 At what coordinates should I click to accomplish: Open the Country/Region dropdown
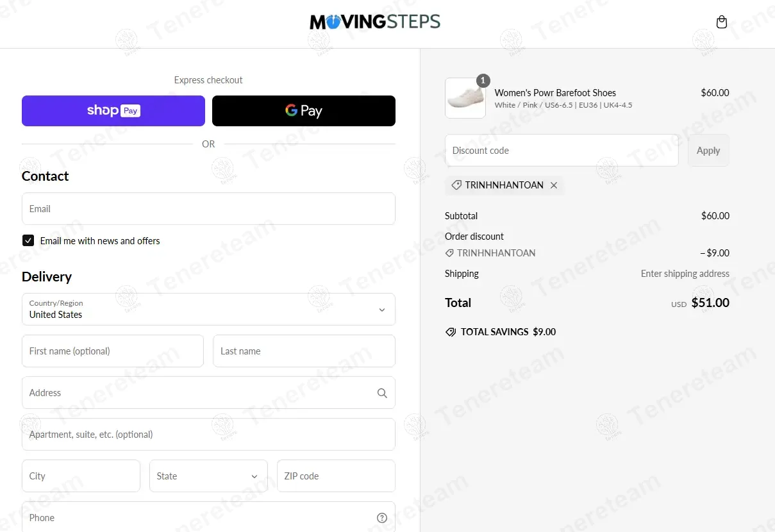click(x=208, y=310)
